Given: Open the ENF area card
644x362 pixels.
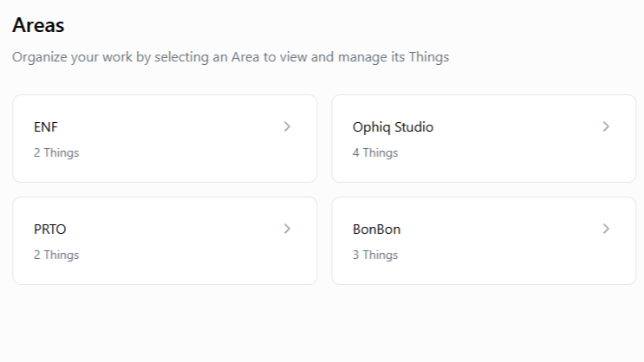Looking at the screenshot, I should point(165,139).
